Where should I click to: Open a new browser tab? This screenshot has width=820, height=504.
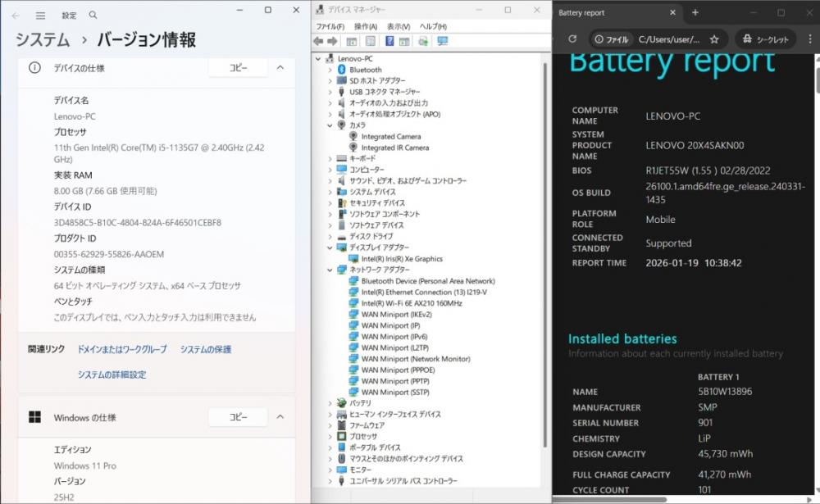coord(695,12)
